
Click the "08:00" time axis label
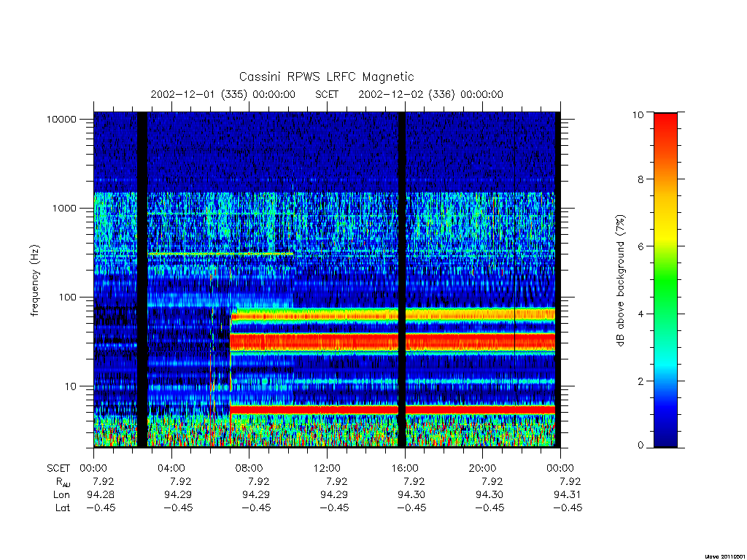tap(249, 468)
